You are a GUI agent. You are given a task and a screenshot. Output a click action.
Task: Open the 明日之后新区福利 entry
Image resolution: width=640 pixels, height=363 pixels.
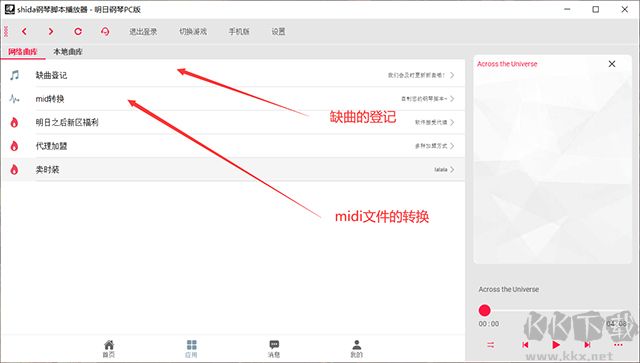[x=233, y=122]
